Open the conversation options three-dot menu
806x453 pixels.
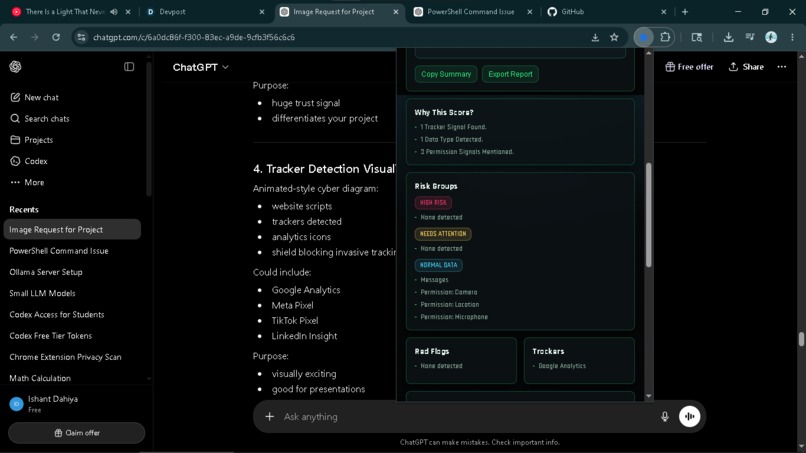coord(782,67)
